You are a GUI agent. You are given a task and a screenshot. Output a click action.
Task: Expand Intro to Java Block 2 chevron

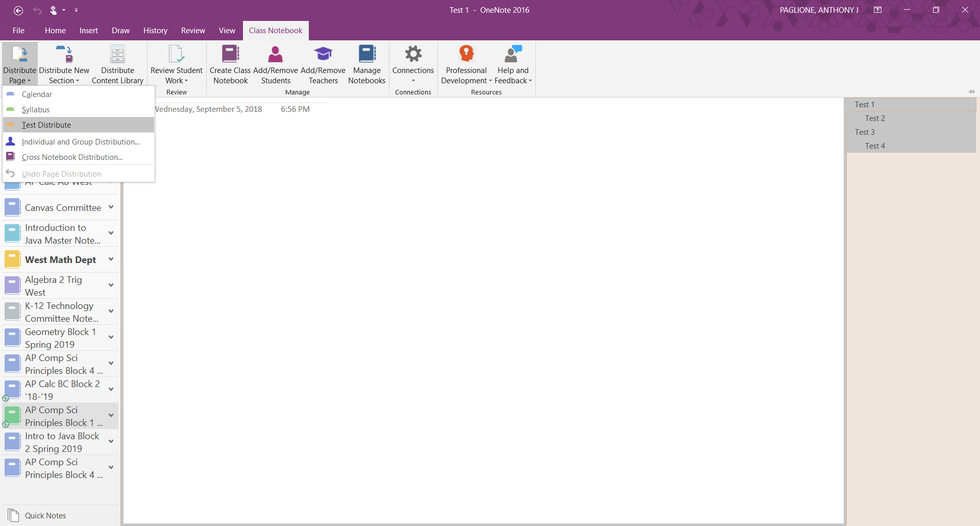click(x=111, y=442)
